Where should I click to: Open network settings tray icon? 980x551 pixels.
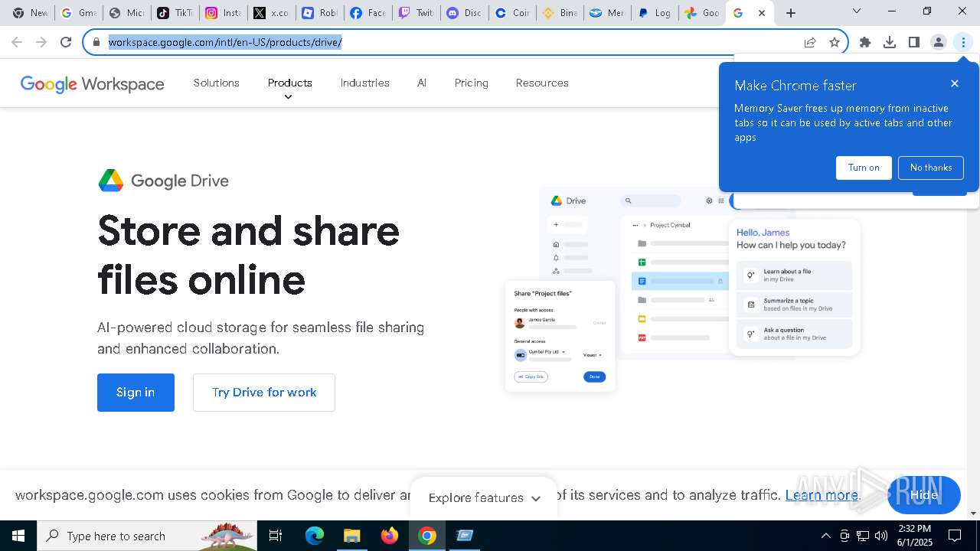[x=863, y=536]
